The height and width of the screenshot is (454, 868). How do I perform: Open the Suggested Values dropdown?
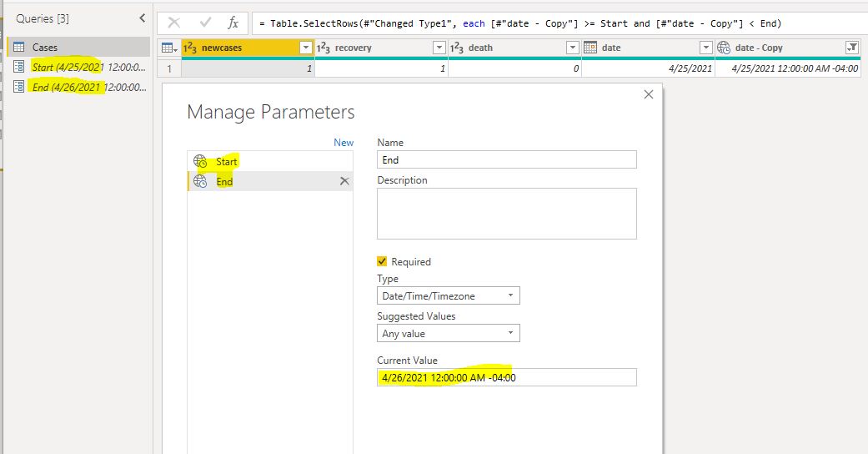click(449, 333)
